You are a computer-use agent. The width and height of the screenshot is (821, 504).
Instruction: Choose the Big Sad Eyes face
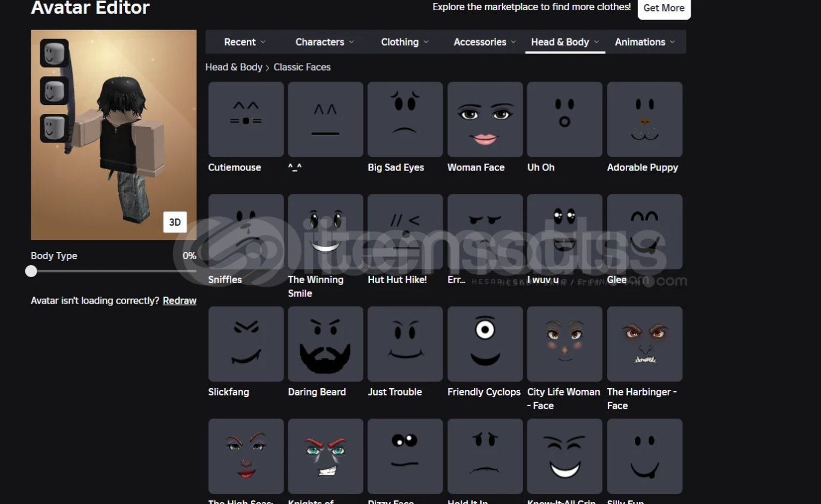[x=405, y=119]
